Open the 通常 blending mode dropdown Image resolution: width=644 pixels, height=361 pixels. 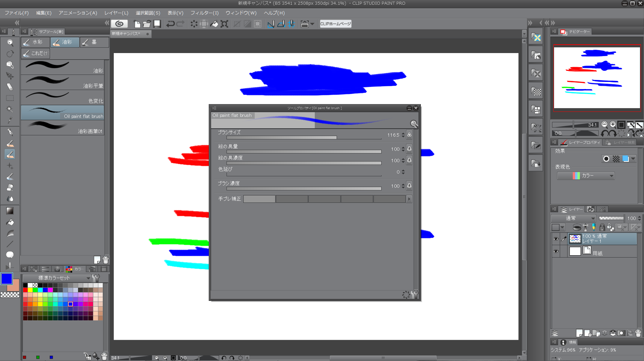click(574, 218)
